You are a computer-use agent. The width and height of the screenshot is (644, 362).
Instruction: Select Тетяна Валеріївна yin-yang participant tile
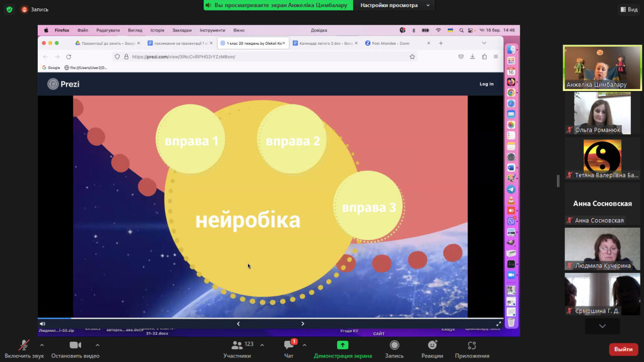coord(602,158)
